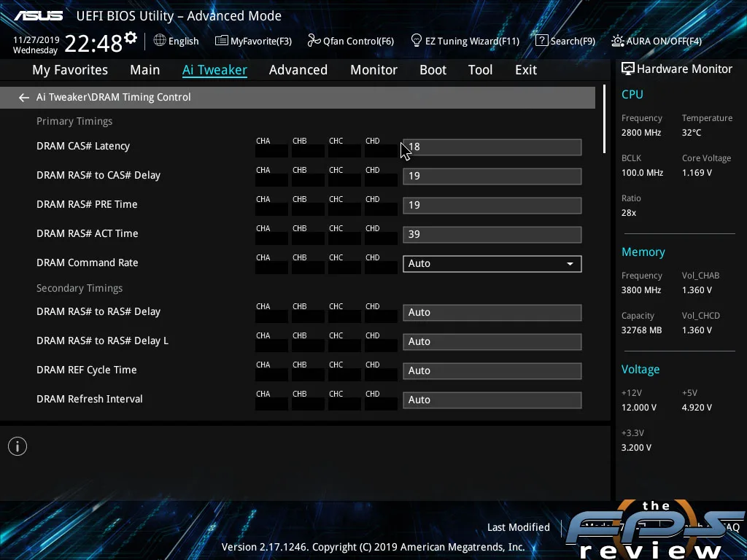This screenshot has height=560, width=747.
Task: Select DRAM RAS# to RAS# Delay L label
Action: pyautogui.click(x=102, y=341)
